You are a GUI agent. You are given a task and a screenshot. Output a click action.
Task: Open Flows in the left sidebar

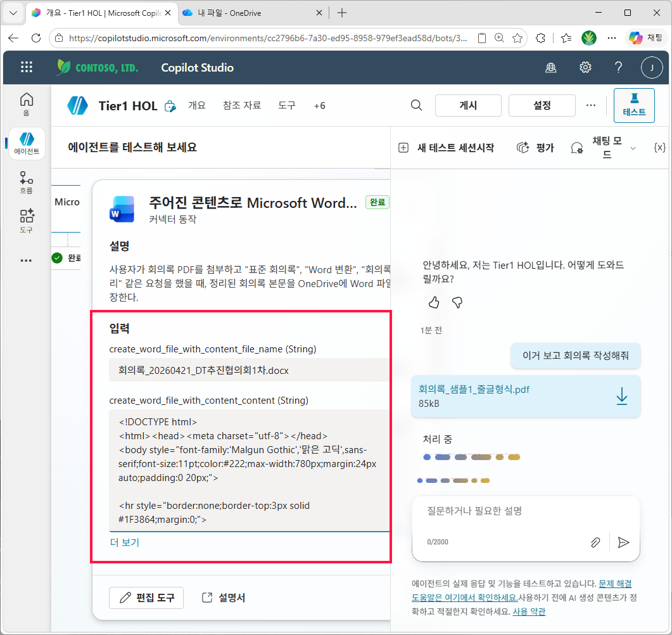coord(26,183)
